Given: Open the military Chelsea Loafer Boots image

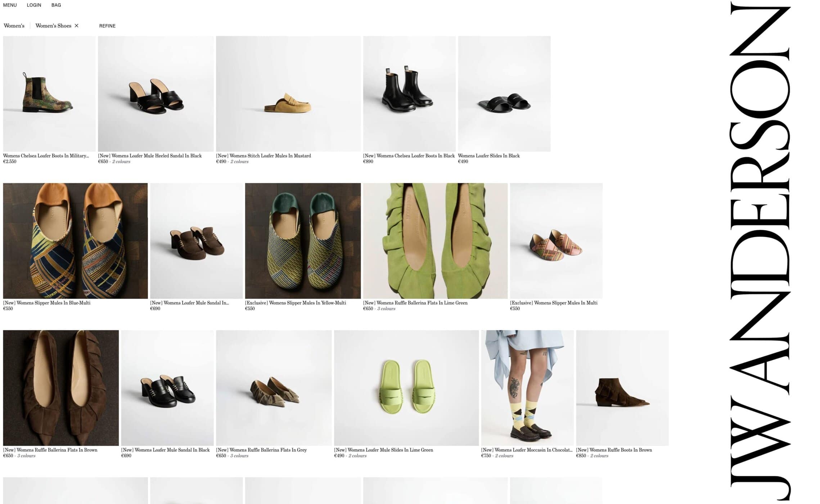Looking at the screenshot, I should click(x=49, y=94).
